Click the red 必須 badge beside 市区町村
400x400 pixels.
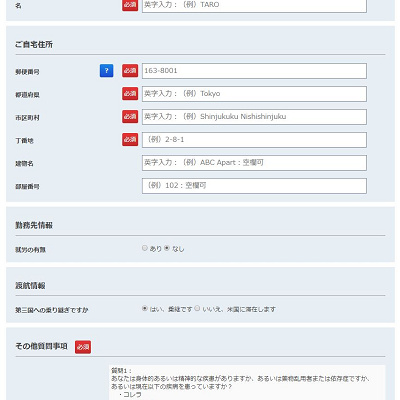click(130, 117)
